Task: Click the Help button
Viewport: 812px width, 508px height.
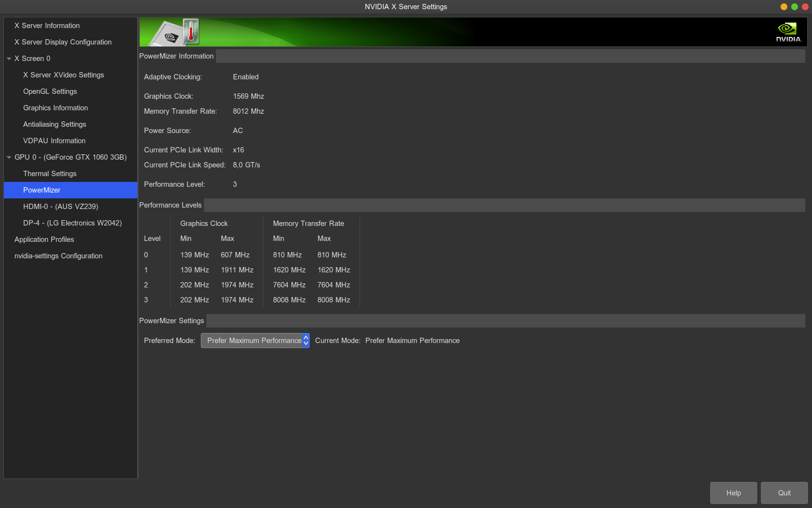Action: (x=733, y=493)
